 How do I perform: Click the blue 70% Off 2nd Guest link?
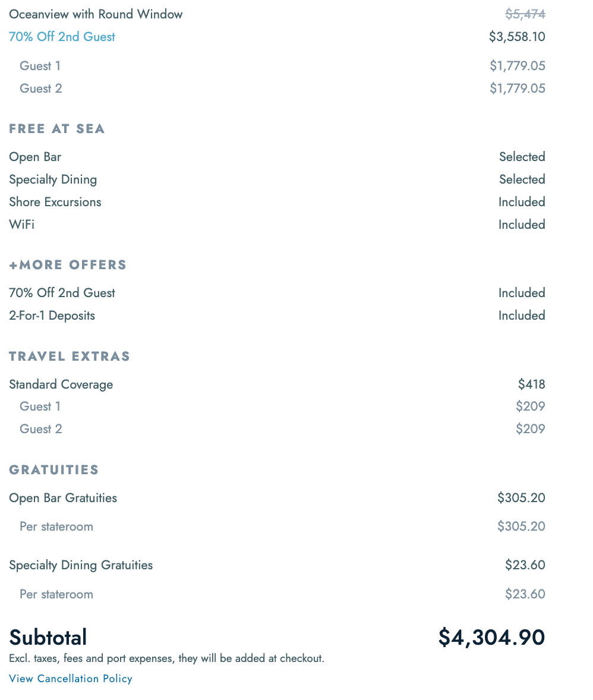(x=62, y=37)
